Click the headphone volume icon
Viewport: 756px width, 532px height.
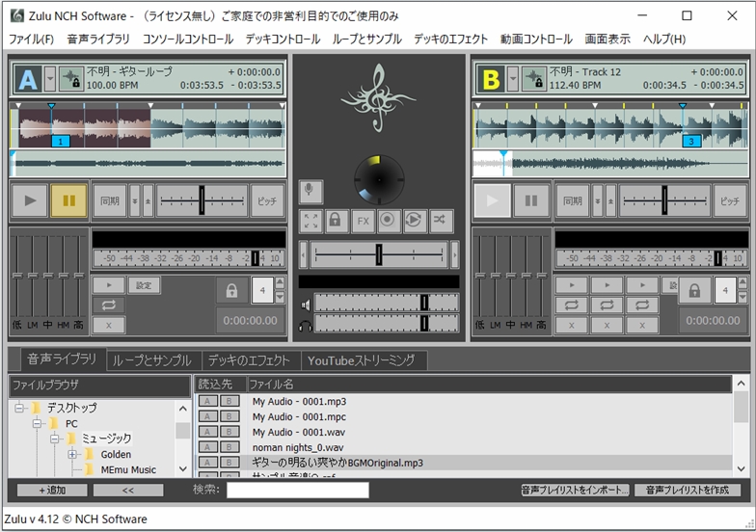306,328
